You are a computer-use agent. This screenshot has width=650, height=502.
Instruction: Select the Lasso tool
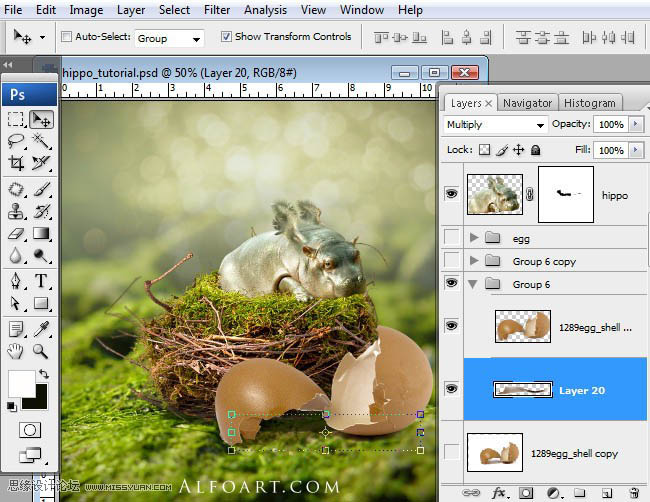tap(16, 141)
